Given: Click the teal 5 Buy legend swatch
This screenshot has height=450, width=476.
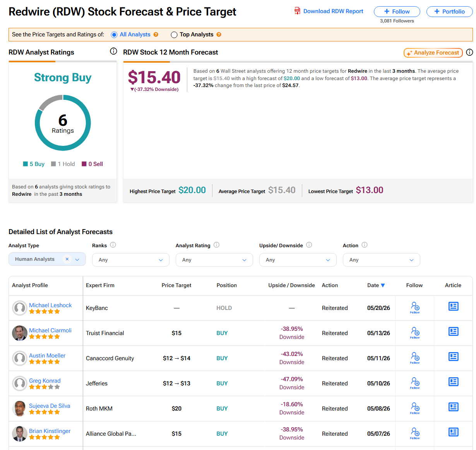Looking at the screenshot, I should pyautogui.click(x=25, y=164).
